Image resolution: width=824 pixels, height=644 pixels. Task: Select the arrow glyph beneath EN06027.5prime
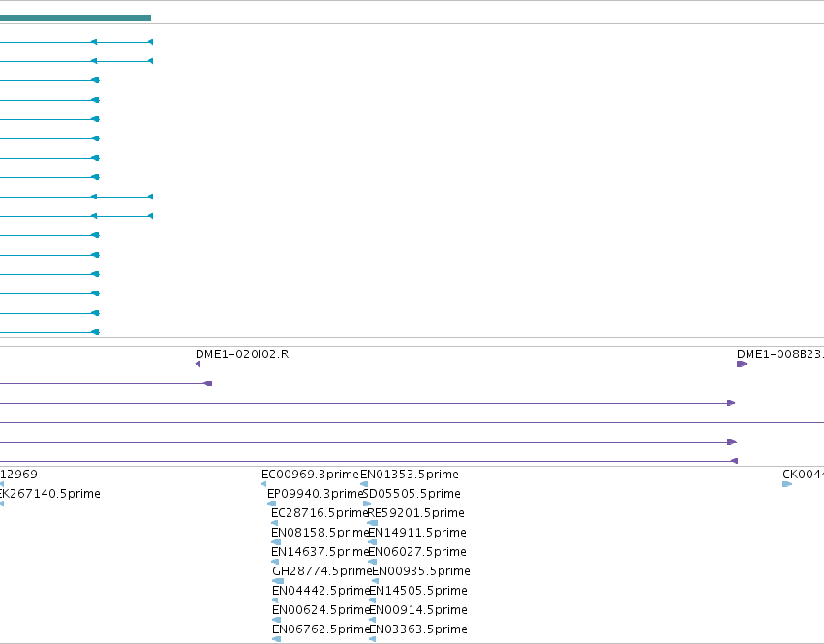point(372,562)
